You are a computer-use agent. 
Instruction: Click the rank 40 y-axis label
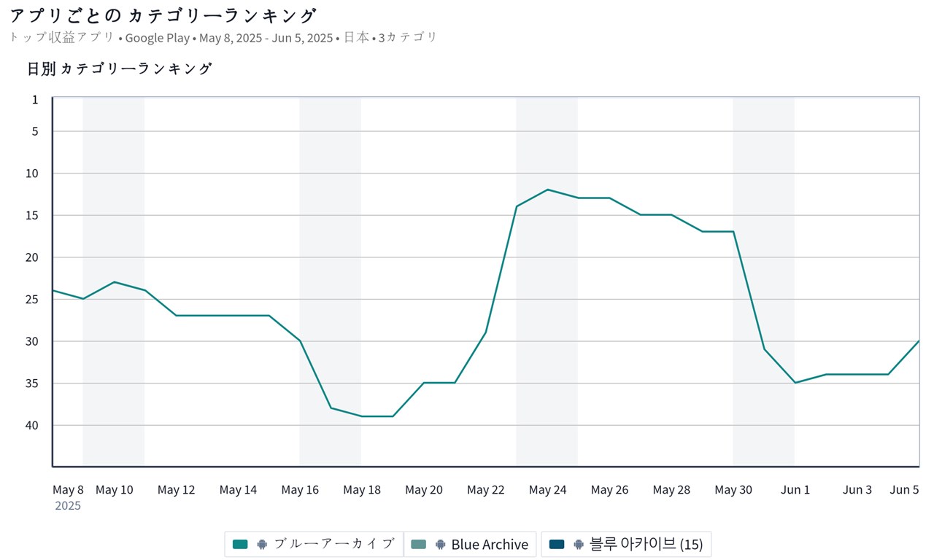(x=34, y=424)
